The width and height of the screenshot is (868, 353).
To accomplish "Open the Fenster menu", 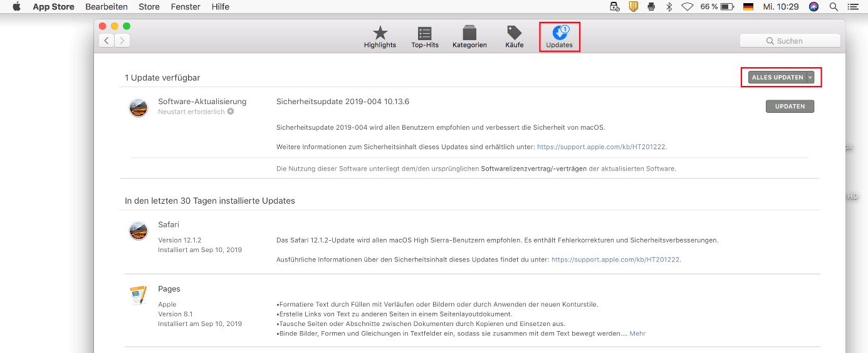I will coord(186,7).
